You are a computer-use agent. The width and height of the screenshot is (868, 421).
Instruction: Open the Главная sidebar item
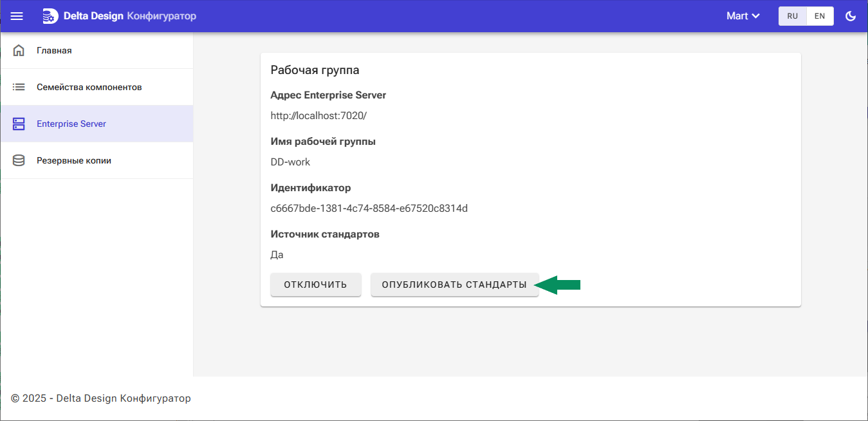pyautogui.click(x=97, y=50)
